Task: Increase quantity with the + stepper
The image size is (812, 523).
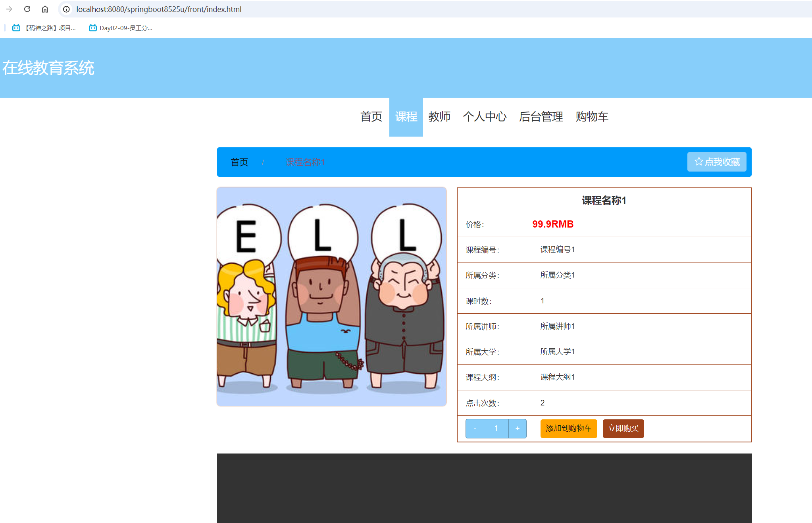Action: click(x=518, y=428)
